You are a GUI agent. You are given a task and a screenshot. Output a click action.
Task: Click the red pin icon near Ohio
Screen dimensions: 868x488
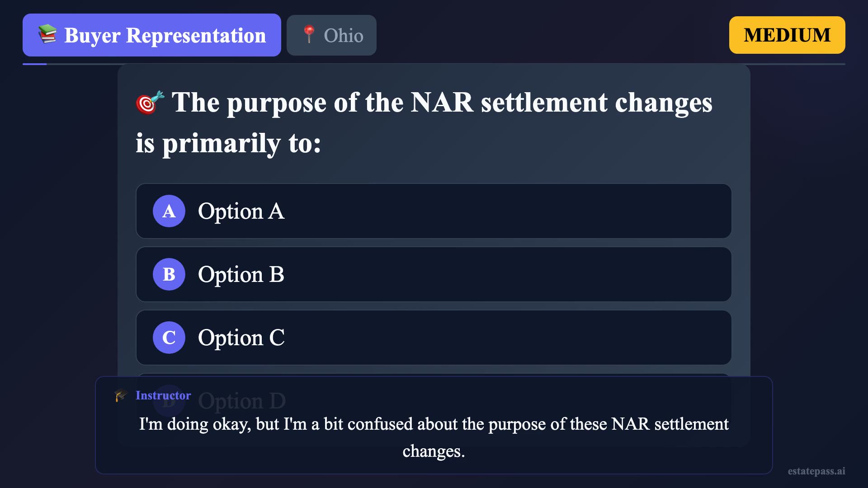click(x=309, y=34)
